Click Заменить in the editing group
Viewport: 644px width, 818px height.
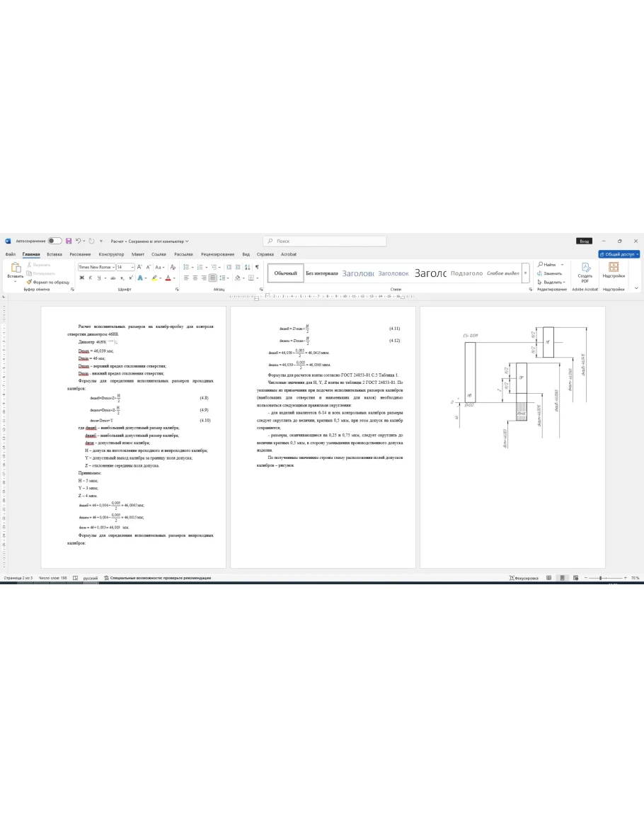(552, 273)
